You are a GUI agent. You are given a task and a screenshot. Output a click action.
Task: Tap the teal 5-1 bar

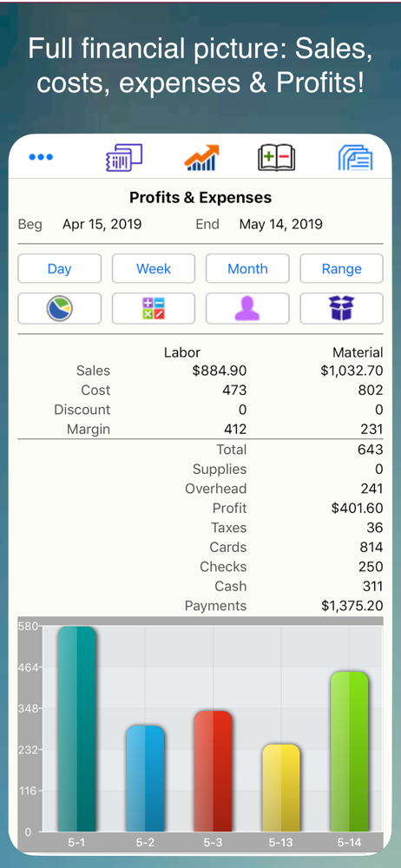point(77,728)
